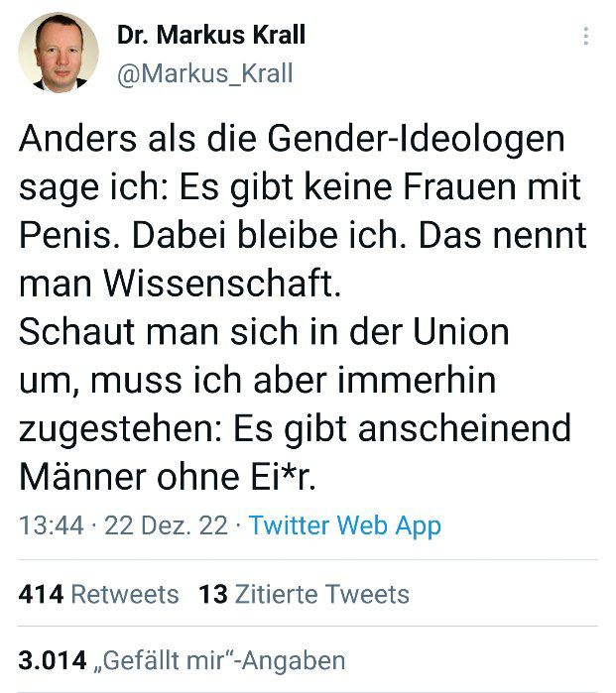Viewport: 616px width, 693px height.
Task: Open the Twitter Web App source link
Action: tap(344, 524)
